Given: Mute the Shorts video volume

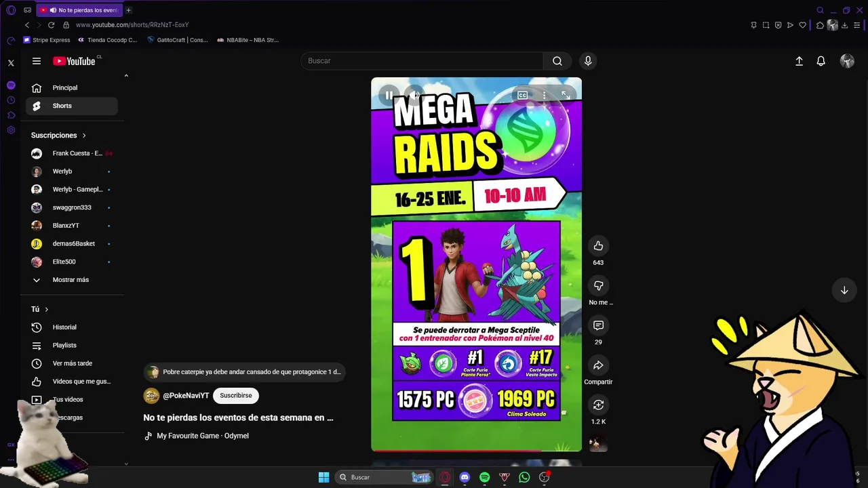Looking at the screenshot, I should tap(414, 95).
